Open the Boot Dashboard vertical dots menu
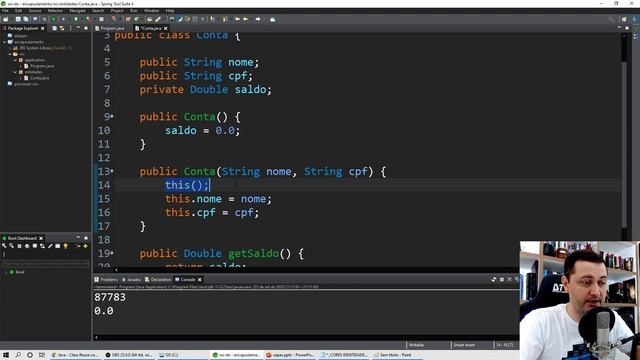 (4, 255)
